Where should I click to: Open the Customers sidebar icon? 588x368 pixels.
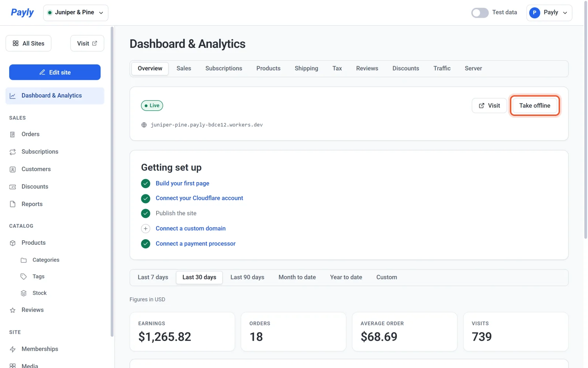click(x=12, y=169)
